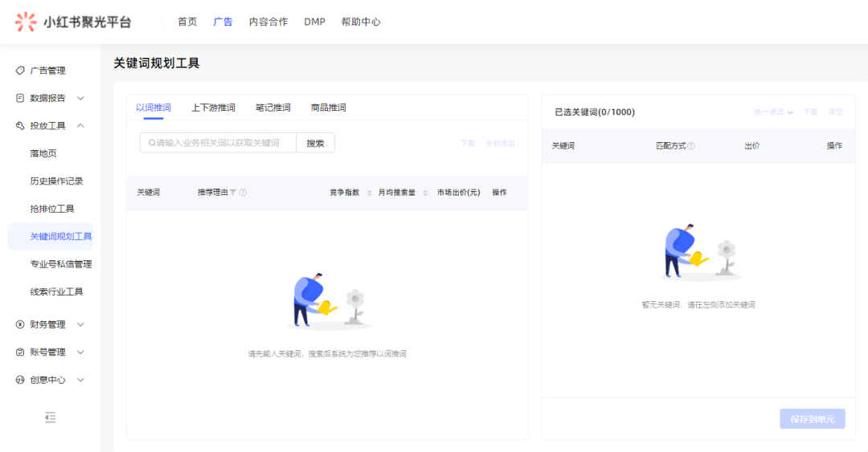Screen dimensions: 868x452
Task: Switch to the 商品推词 tab
Action: (x=328, y=108)
